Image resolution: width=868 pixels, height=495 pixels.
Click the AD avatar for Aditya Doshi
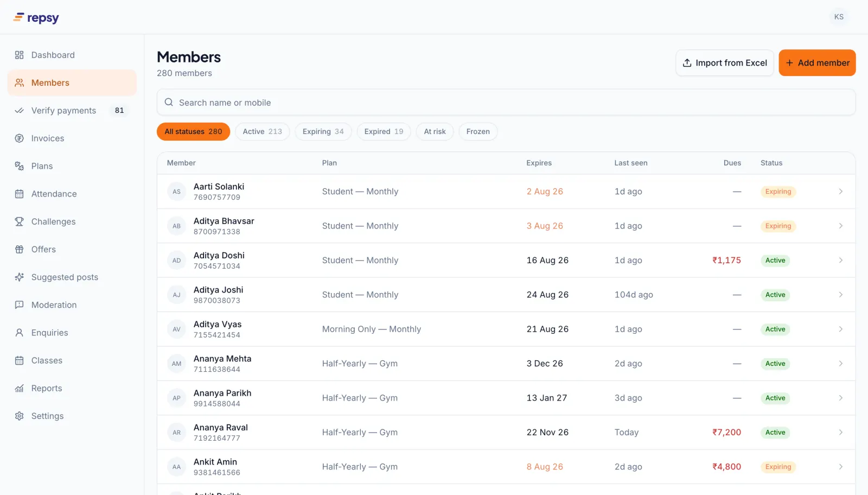tap(176, 261)
